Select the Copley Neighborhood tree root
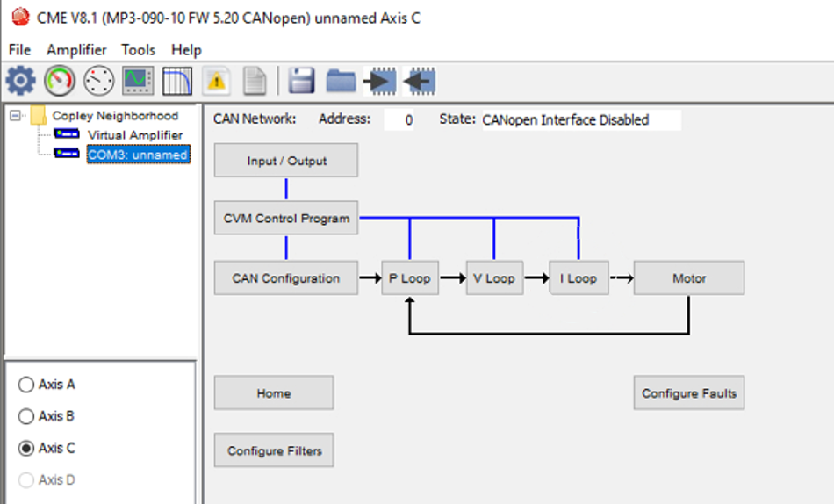 click(115, 116)
